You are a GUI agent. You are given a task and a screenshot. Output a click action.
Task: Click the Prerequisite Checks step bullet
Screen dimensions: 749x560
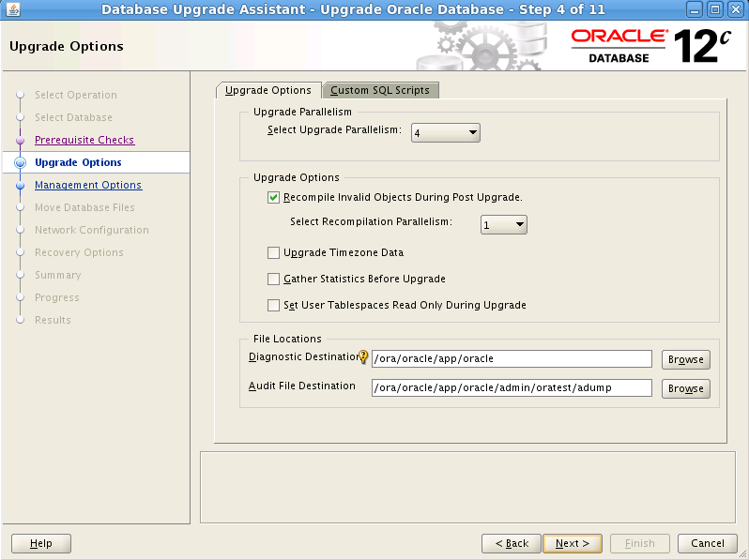point(20,141)
